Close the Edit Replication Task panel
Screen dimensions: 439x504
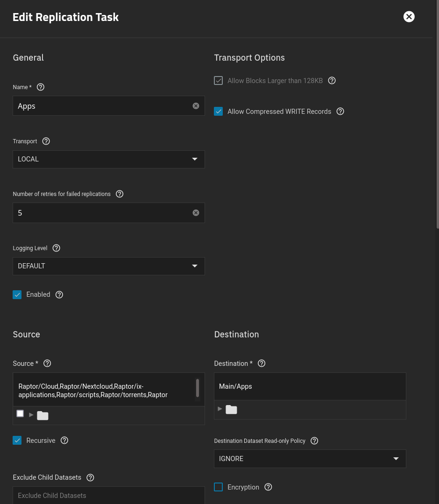point(409,17)
